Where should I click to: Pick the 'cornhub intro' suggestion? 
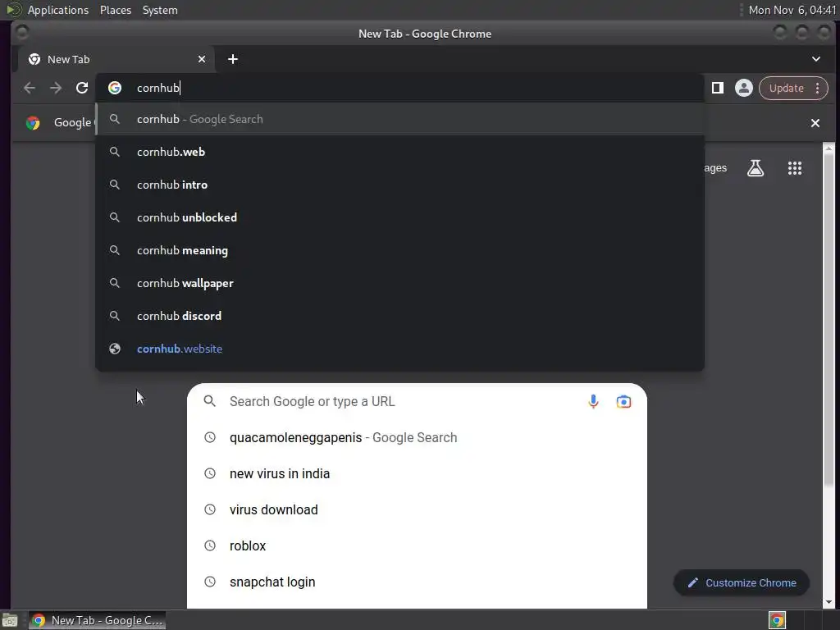point(399,185)
